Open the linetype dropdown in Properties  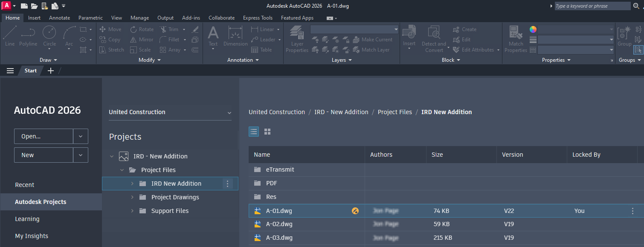576,50
